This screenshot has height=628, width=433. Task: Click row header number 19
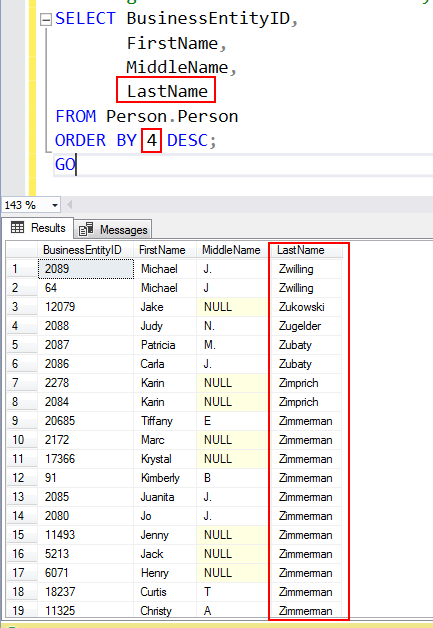point(21,611)
